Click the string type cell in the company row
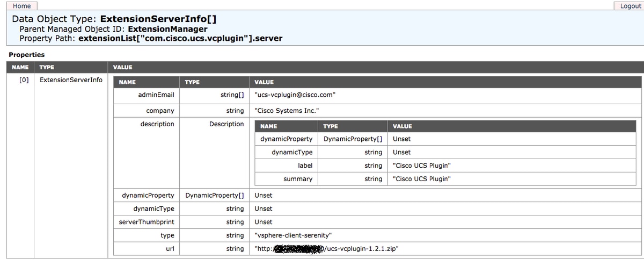 click(235, 111)
